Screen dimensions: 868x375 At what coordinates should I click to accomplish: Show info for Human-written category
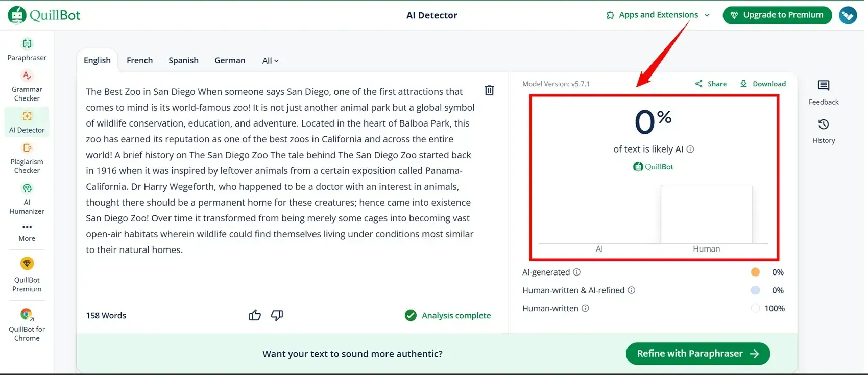pos(585,309)
